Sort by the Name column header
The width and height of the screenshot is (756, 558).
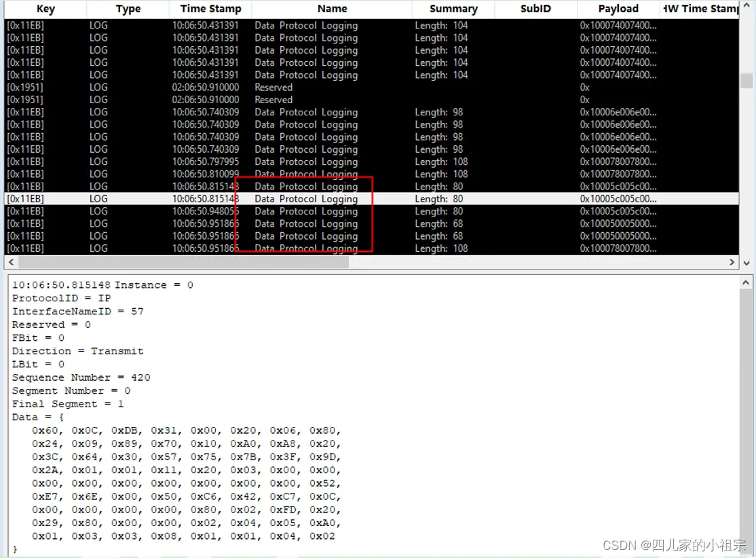[x=332, y=9]
